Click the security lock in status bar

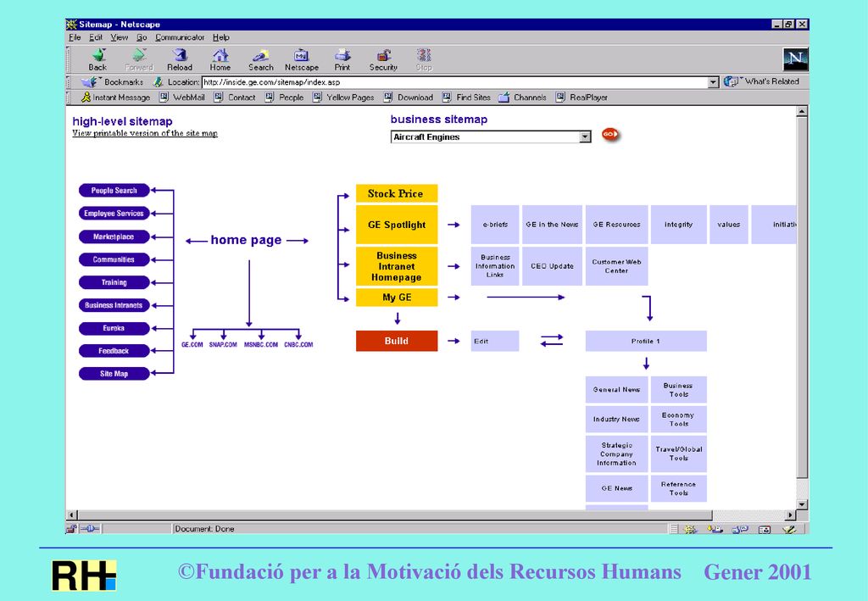(71, 529)
